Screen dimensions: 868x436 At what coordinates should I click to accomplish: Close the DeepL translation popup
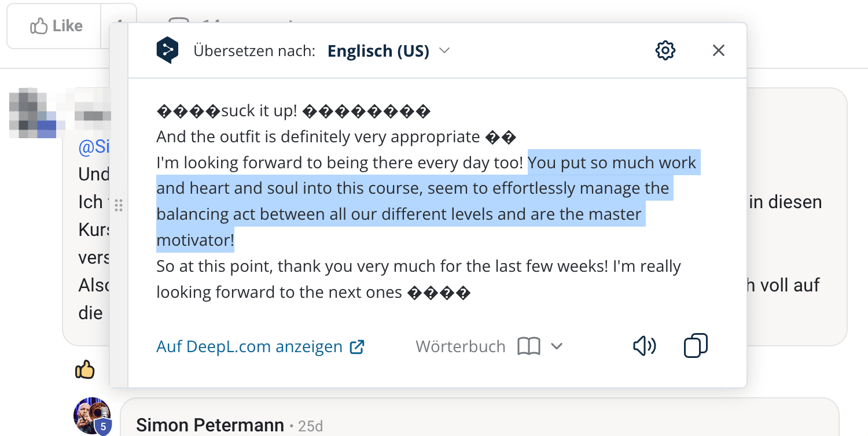pyautogui.click(x=719, y=50)
